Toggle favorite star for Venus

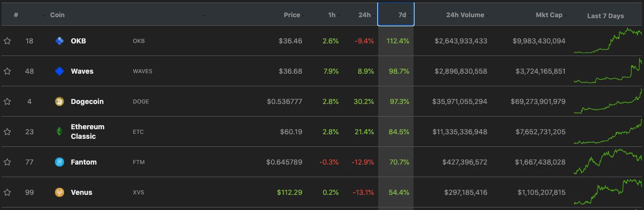pos(8,192)
